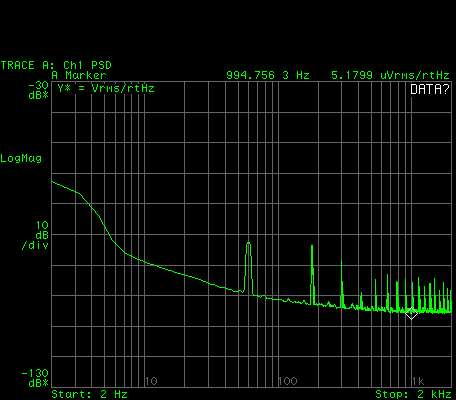Click the '10' frequency axis tick label

(x=151, y=381)
